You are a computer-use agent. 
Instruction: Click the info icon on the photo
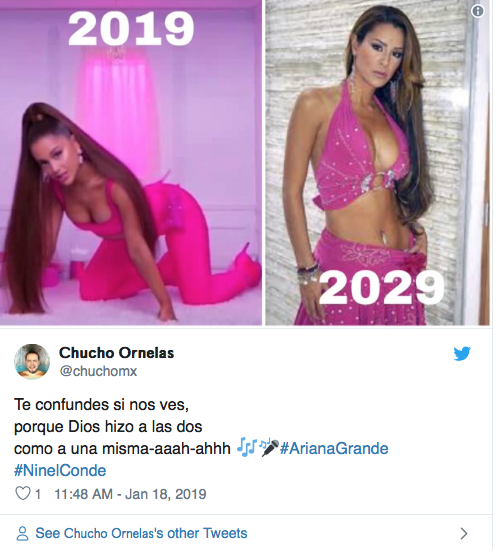[x=477, y=11]
